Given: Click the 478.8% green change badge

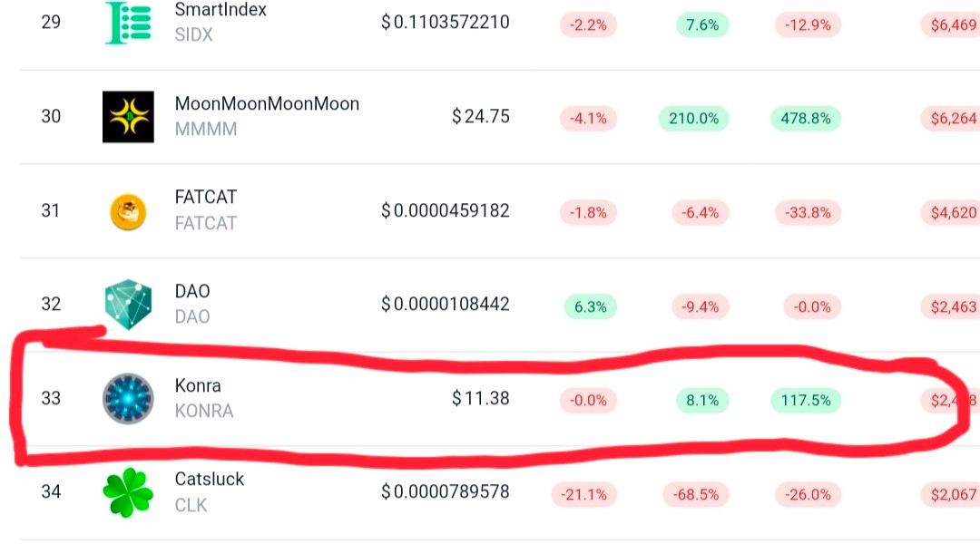Looking at the screenshot, I should tap(806, 118).
